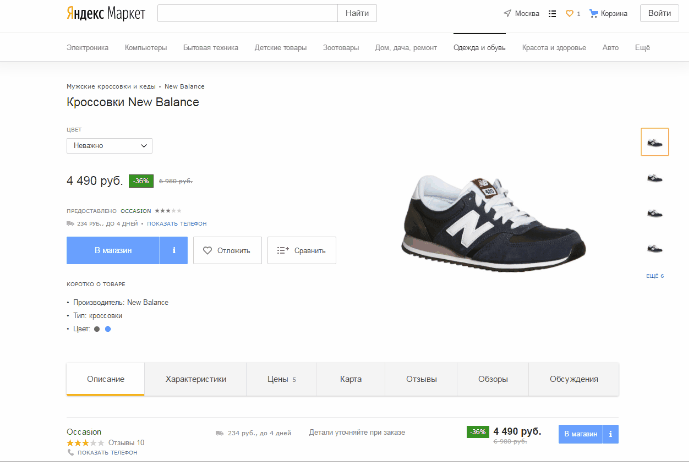Select the third sneaker thumbnail
This screenshot has width=689, height=462.
(x=655, y=214)
